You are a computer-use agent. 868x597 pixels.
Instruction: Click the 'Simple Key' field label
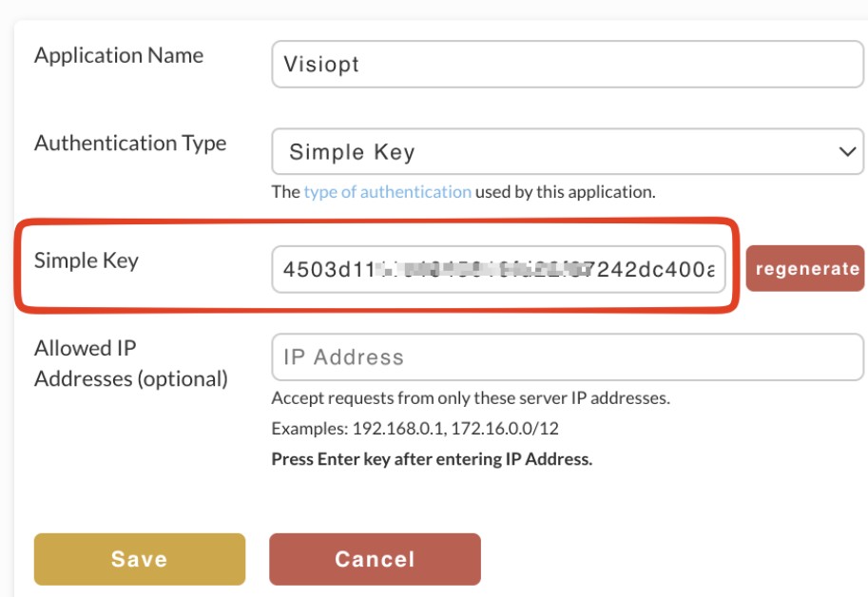click(87, 260)
